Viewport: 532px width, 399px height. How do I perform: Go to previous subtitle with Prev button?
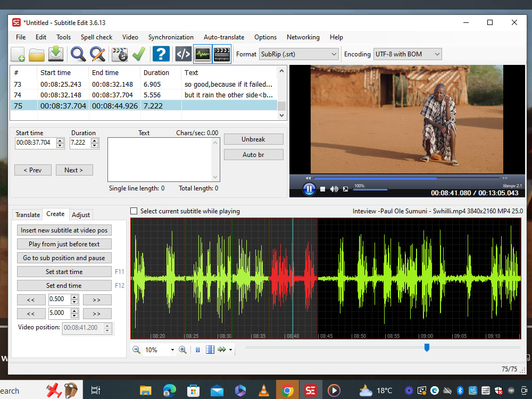pos(33,170)
